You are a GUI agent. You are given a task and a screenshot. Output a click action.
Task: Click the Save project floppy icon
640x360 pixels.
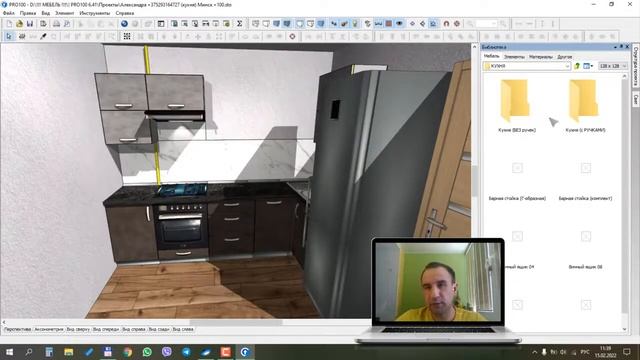(30, 24)
